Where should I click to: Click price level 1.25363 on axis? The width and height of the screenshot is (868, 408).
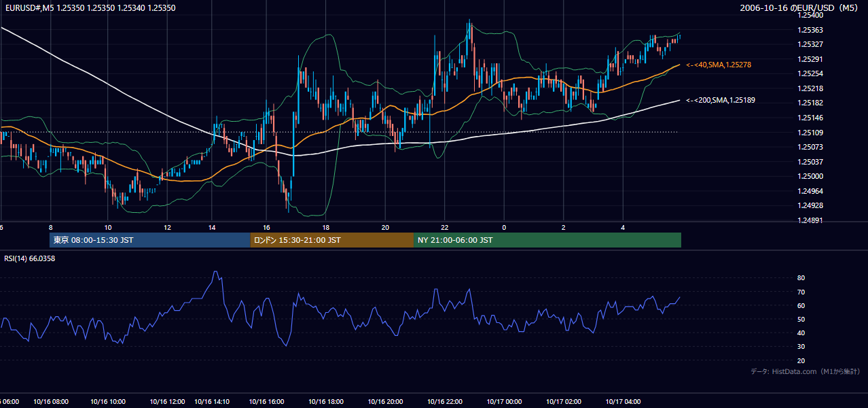(x=810, y=30)
